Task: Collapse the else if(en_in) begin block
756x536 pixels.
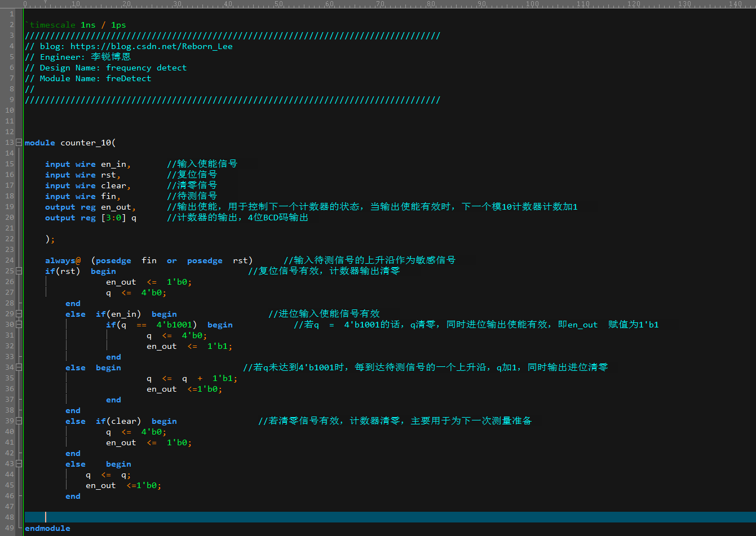Action: coord(19,314)
